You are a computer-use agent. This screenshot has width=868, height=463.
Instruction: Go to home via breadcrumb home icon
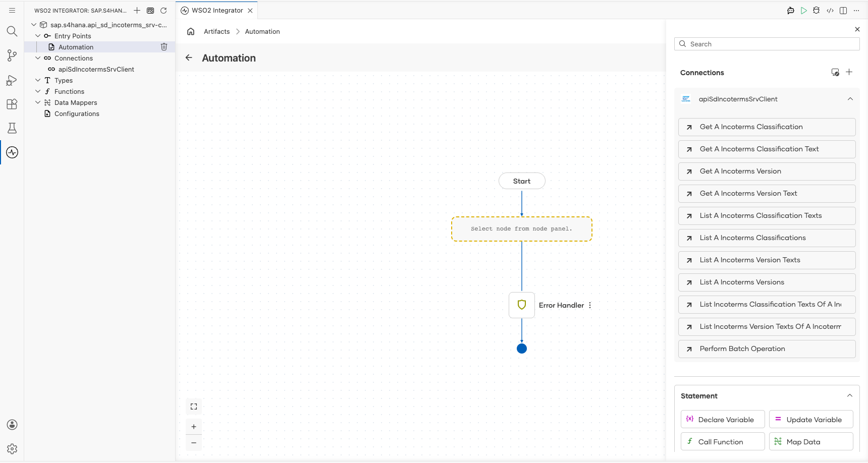[x=191, y=31]
